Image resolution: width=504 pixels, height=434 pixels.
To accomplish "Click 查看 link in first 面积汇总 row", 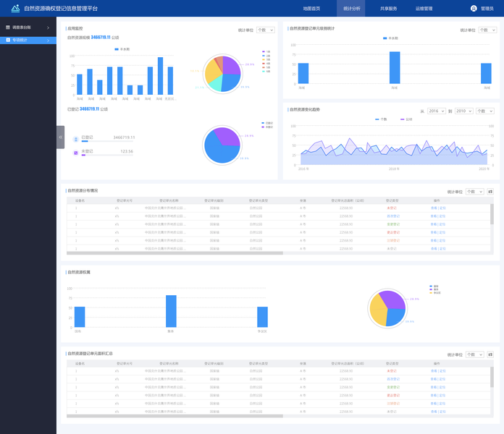I will pos(434,371).
